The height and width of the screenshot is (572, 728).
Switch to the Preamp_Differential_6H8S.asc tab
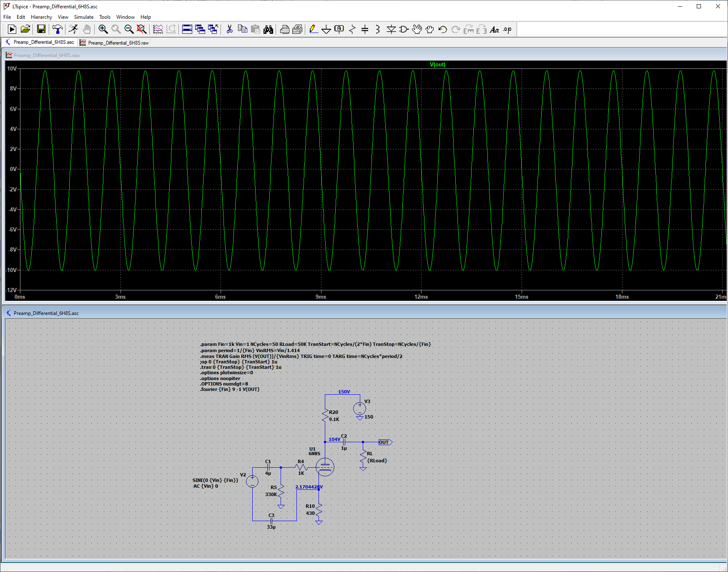[x=40, y=42]
